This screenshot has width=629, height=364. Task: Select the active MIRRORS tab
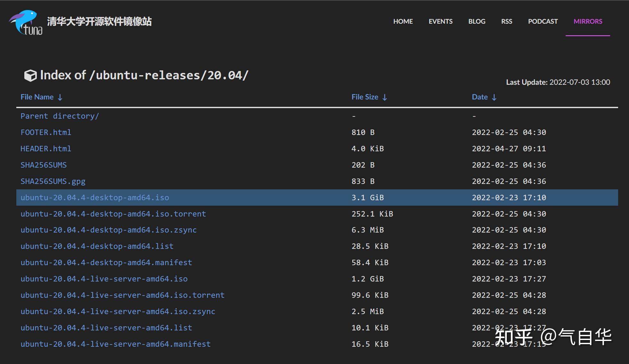(x=587, y=21)
